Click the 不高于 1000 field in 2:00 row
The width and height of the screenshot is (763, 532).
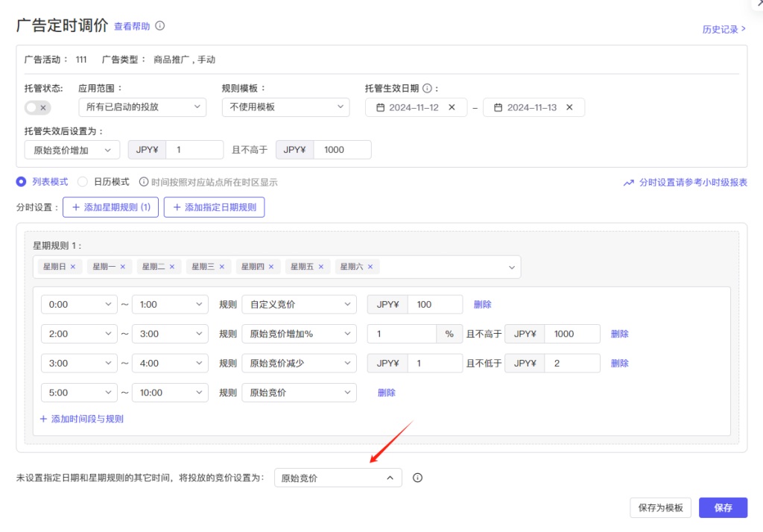pyautogui.click(x=572, y=334)
